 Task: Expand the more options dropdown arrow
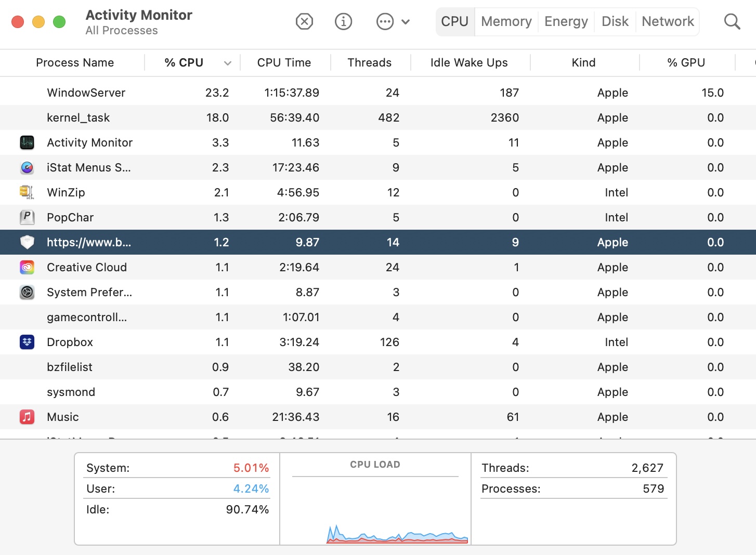tap(406, 22)
